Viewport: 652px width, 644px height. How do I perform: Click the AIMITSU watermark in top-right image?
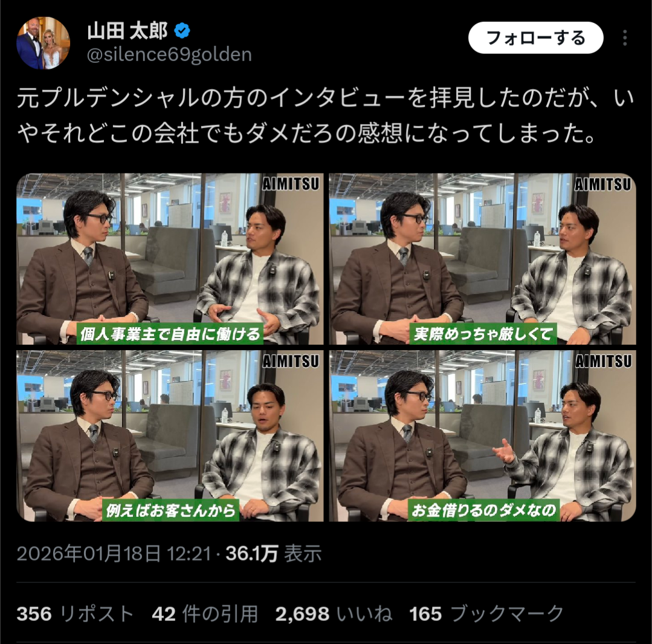coord(603,184)
